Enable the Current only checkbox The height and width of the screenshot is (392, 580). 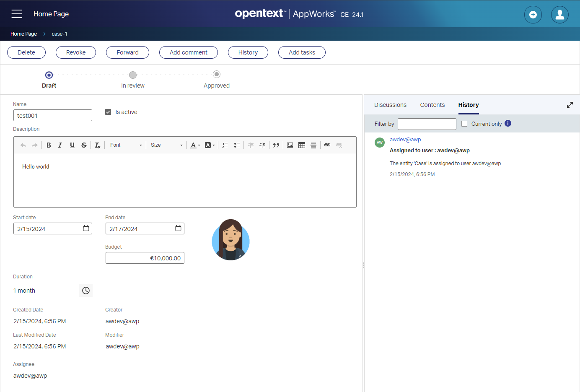pyautogui.click(x=464, y=124)
